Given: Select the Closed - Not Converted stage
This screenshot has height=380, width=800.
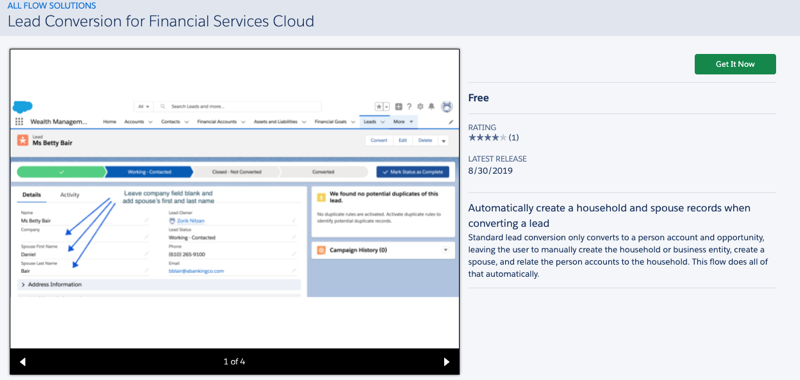Looking at the screenshot, I should click(x=236, y=172).
